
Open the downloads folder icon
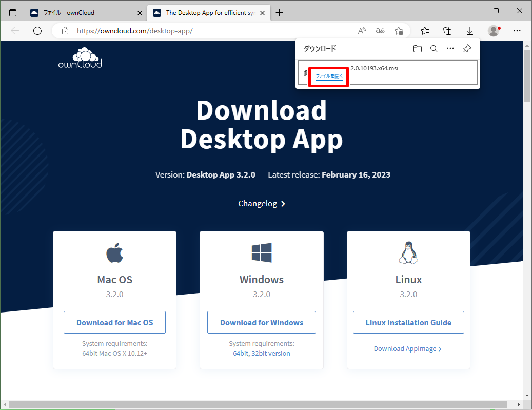pyautogui.click(x=417, y=49)
